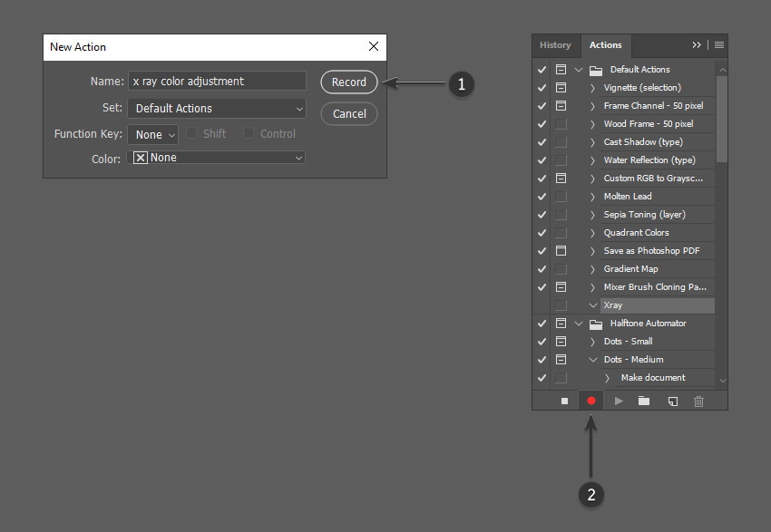Open the Function Key dropdown
This screenshot has height=532, width=771.
153,135
